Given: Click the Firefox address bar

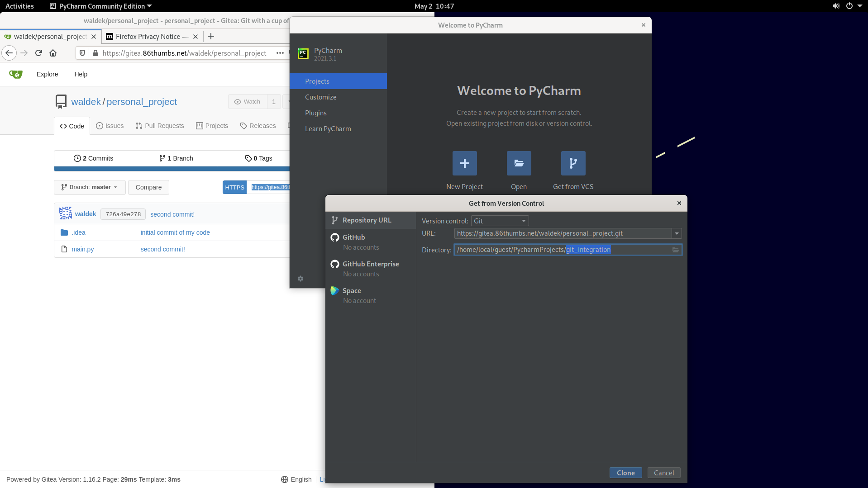Looking at the screenshot, I should (184, 53).
